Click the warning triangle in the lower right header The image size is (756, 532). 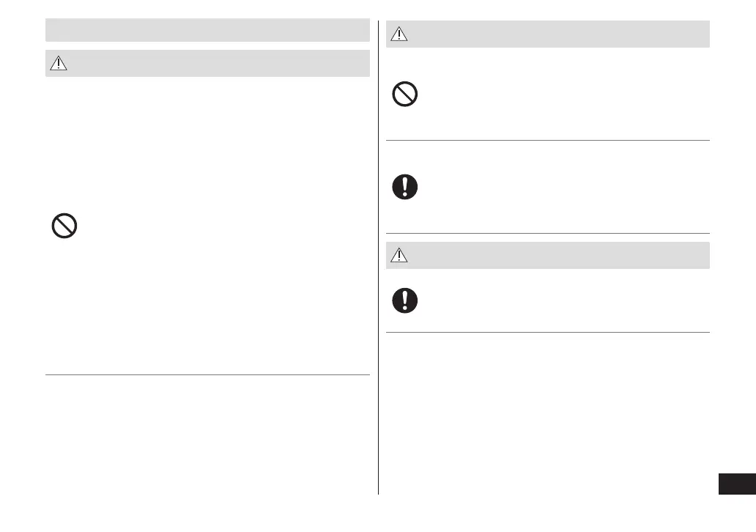click(400, 256)
